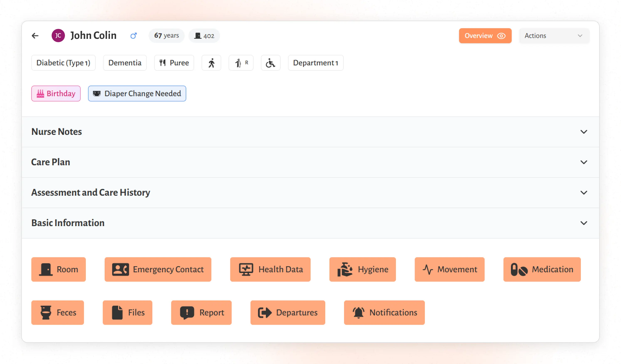Open the Medication section

[542, 269]
